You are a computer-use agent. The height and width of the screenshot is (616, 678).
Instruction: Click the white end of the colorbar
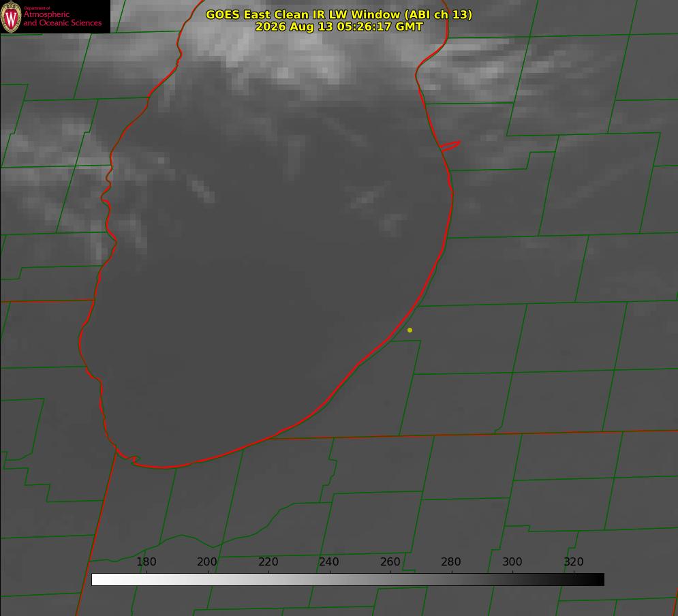pos(99,580)
